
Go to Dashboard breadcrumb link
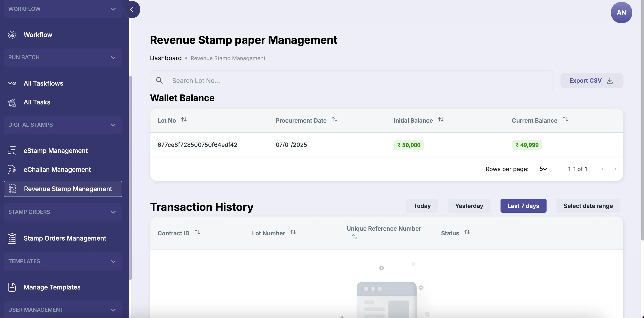coord(166,58)
